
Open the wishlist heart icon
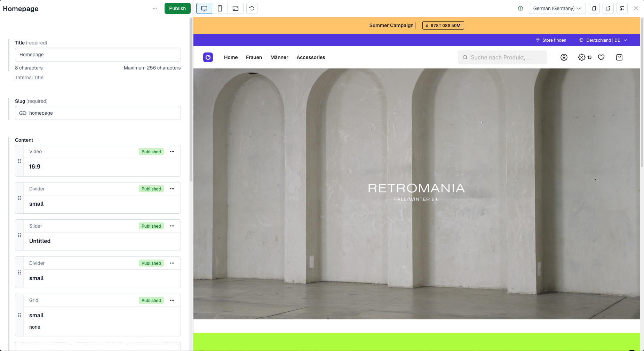click(x=601, y=57)
